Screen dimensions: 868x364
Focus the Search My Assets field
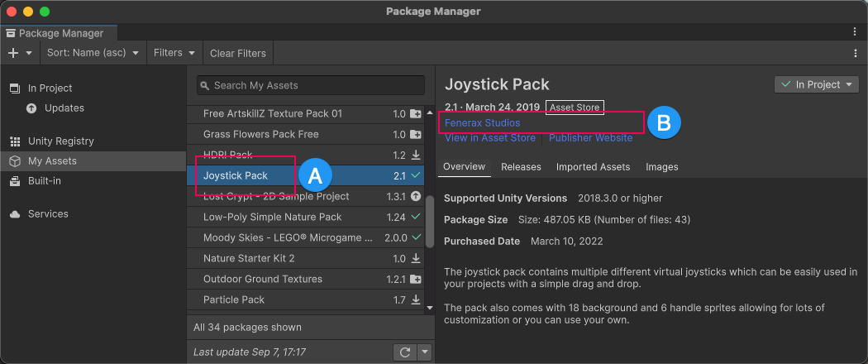click(314, 85)
